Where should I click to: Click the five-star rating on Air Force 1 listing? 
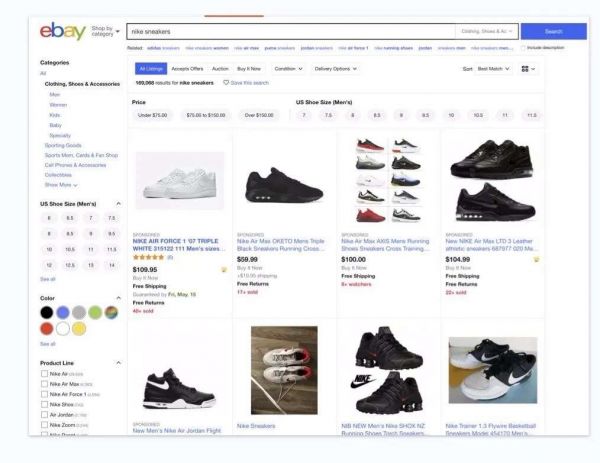[148, 258]
